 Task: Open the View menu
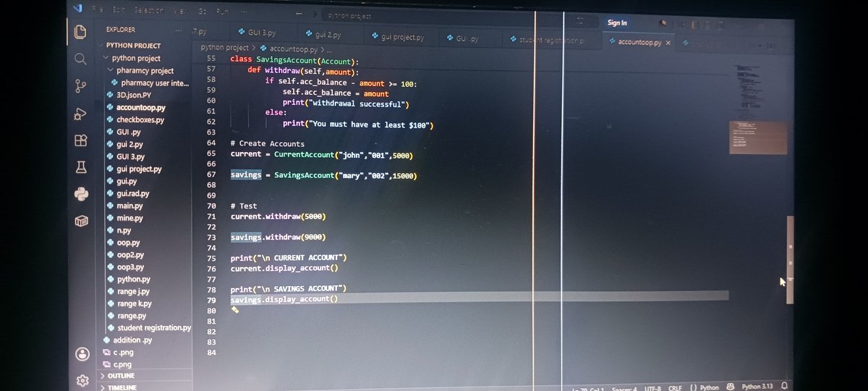pyautogui.click(x=181, y=10)
